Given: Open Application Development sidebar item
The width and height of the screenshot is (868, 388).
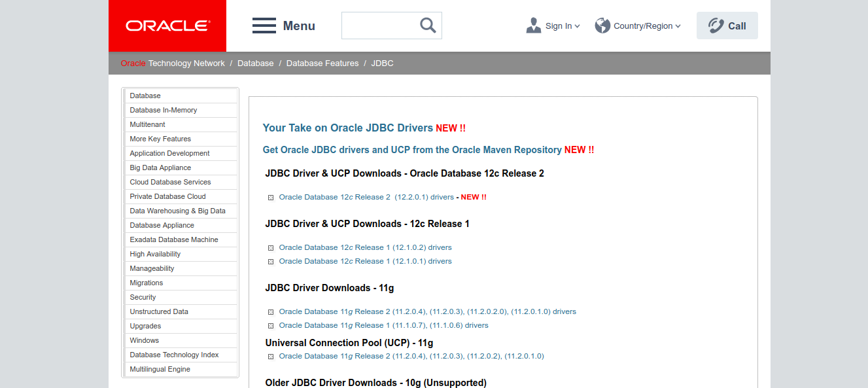Looking at the screenshot, I should coord(181,153).
